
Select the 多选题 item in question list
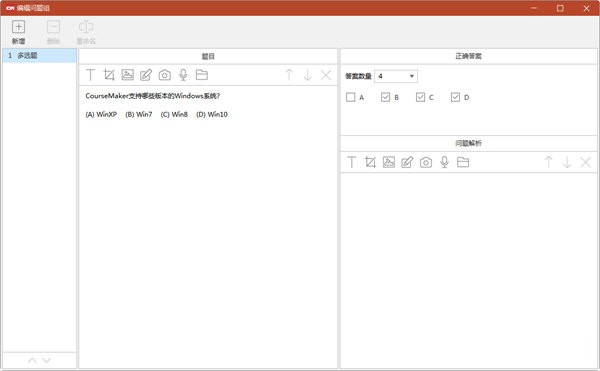point(39,56)
